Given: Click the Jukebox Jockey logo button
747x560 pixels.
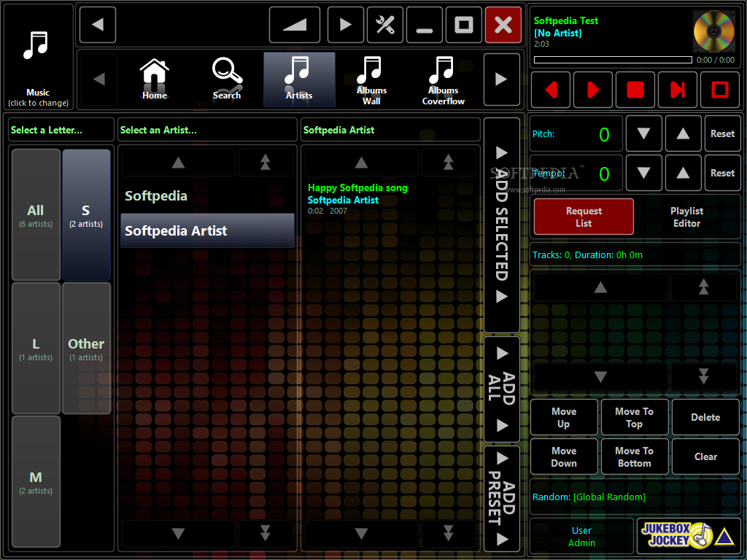Looking at the screenshot, I should pyautogui.click(x=689, y=536).
